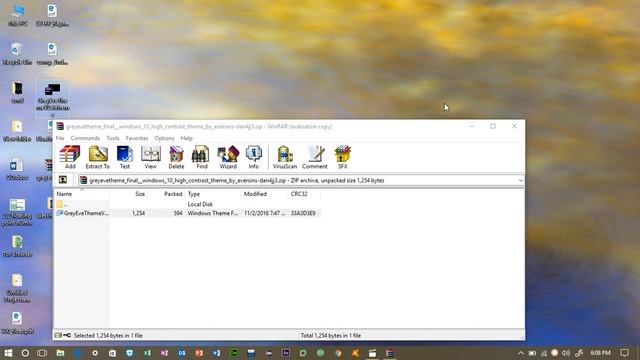Click the WinRAR taskbar icon
This screenshot has width=640, height=360.
(x=390, y=353)
